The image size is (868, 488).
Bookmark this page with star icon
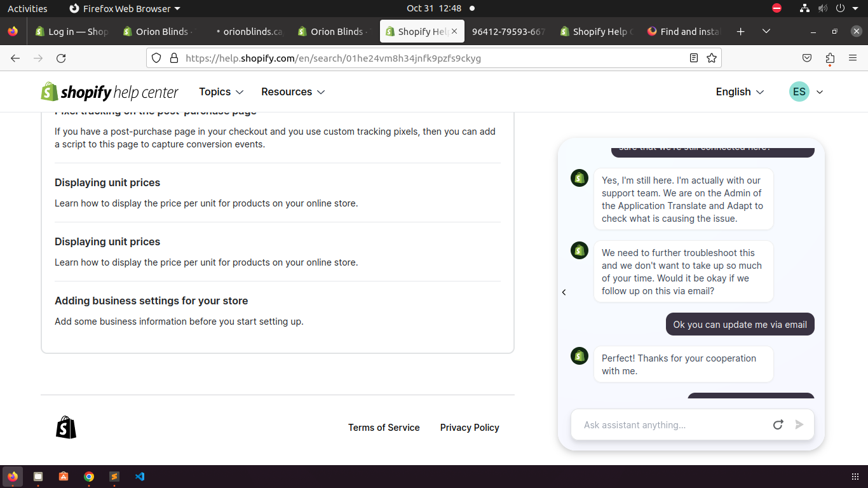(x=712, y=58)
